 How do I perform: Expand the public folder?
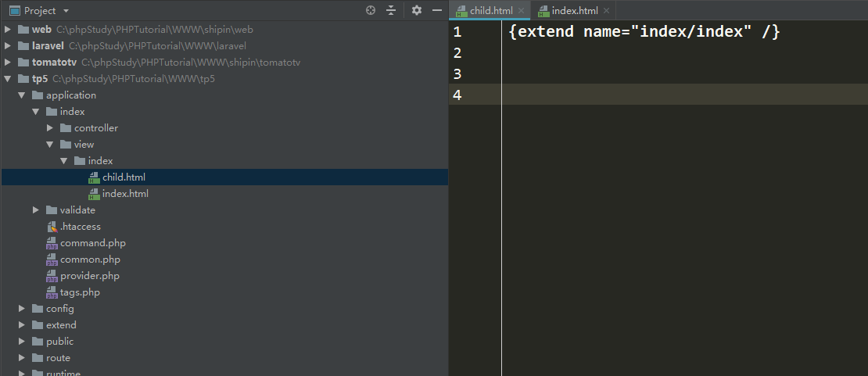click(x=22, y=341)
